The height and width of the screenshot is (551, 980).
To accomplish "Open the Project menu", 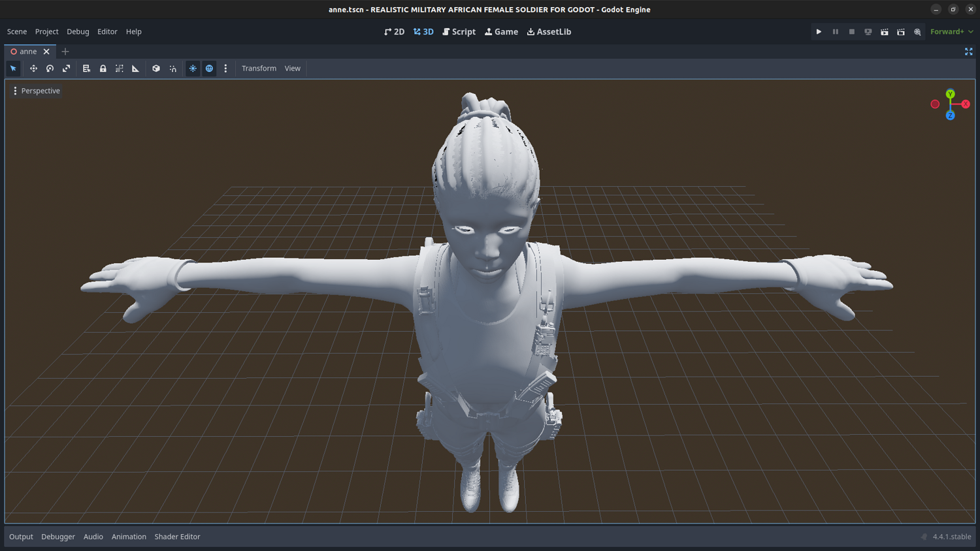I will pyautogui.click(x=46, y=31).
